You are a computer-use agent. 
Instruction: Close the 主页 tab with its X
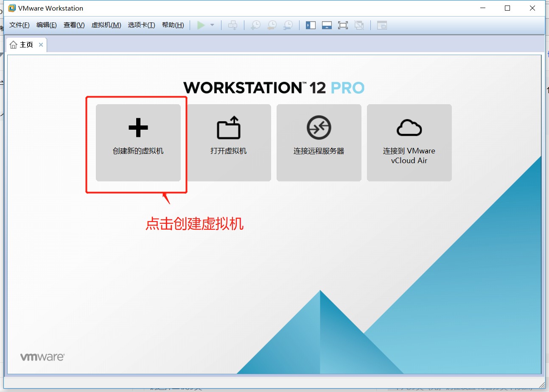tap(41, 44)
